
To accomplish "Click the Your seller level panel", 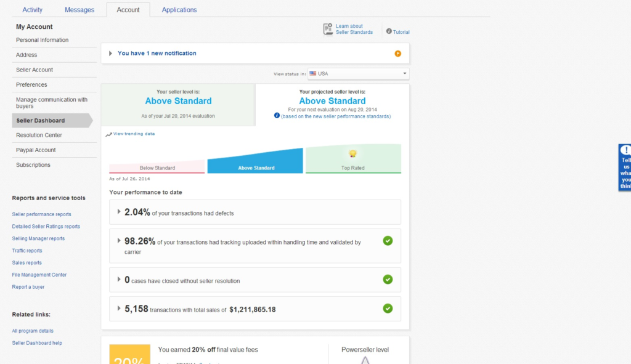I will click(x=178, y=105).
